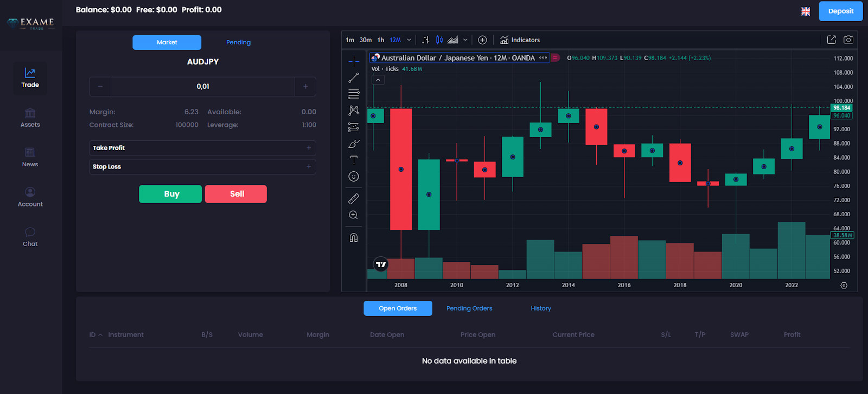Click the Deposit button
The width and height of the screenshot is (868, 394).
(841, 11)
